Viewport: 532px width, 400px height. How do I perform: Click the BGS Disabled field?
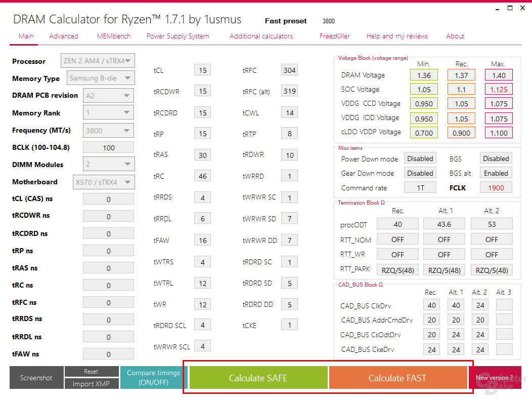(x=496, y=158)
